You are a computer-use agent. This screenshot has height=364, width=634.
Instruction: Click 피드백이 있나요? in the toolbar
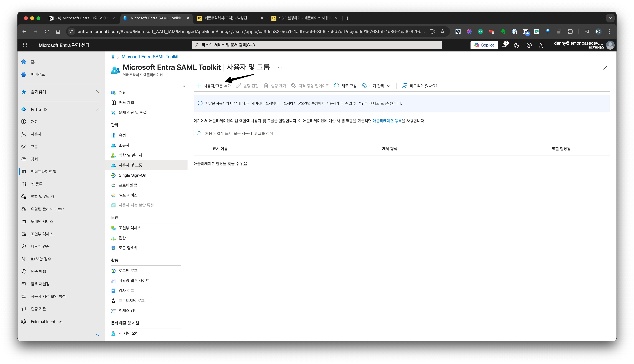tap(419, 86)
